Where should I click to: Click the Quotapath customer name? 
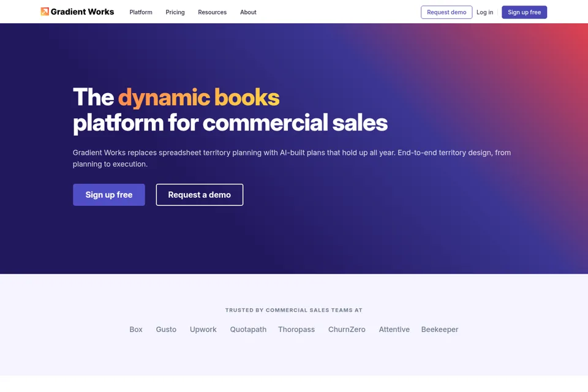coord(248,330)
